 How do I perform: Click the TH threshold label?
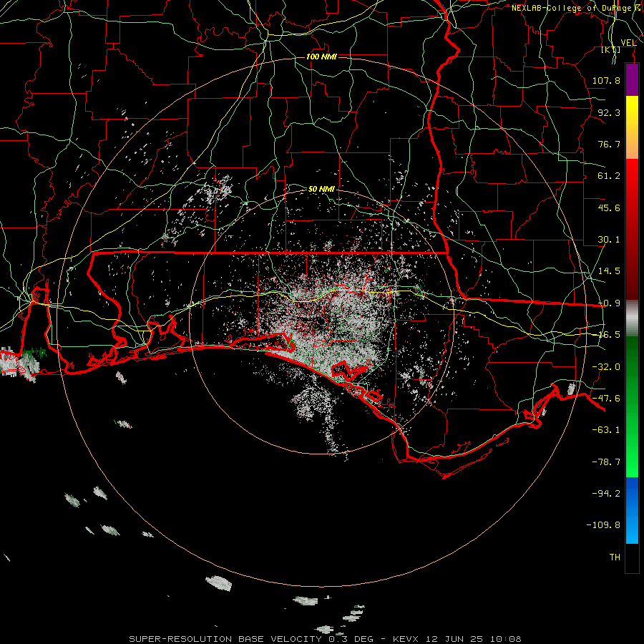[x=615, y=557]
